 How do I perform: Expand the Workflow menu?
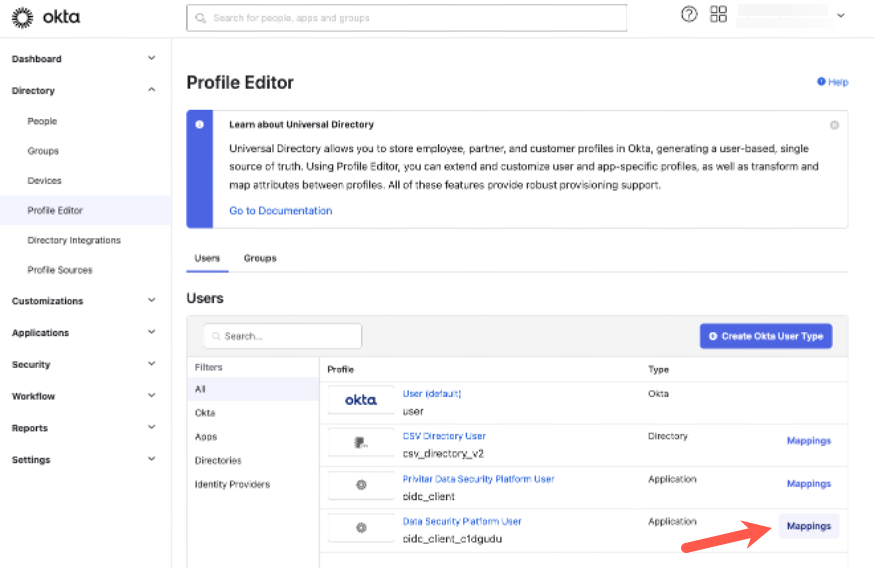pos(151,395)
